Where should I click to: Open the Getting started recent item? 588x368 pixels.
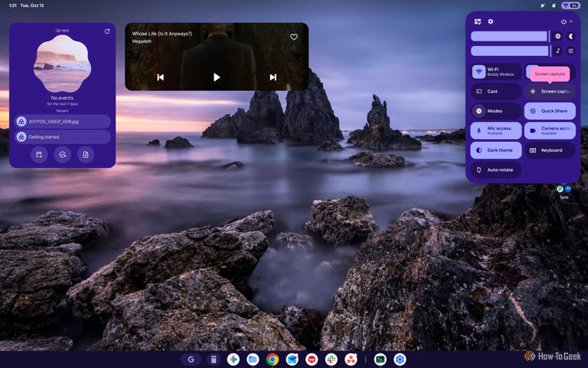click(62, 136)
